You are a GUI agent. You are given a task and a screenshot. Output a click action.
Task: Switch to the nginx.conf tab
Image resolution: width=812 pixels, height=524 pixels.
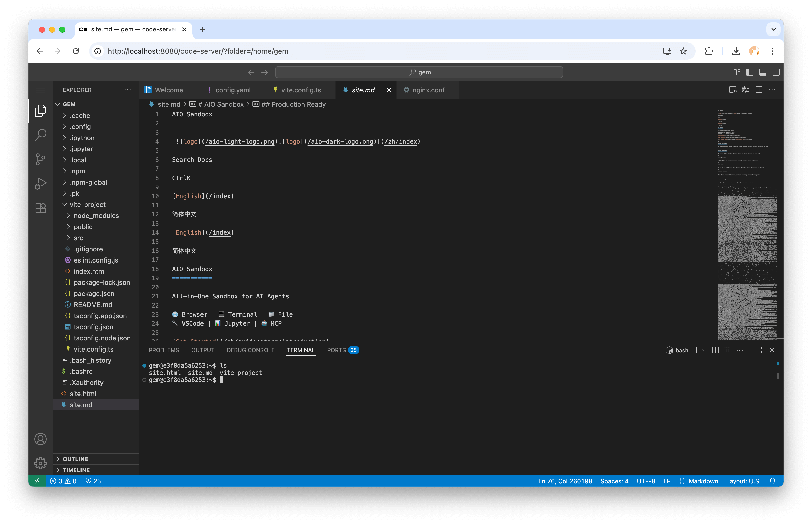[428, 90]
